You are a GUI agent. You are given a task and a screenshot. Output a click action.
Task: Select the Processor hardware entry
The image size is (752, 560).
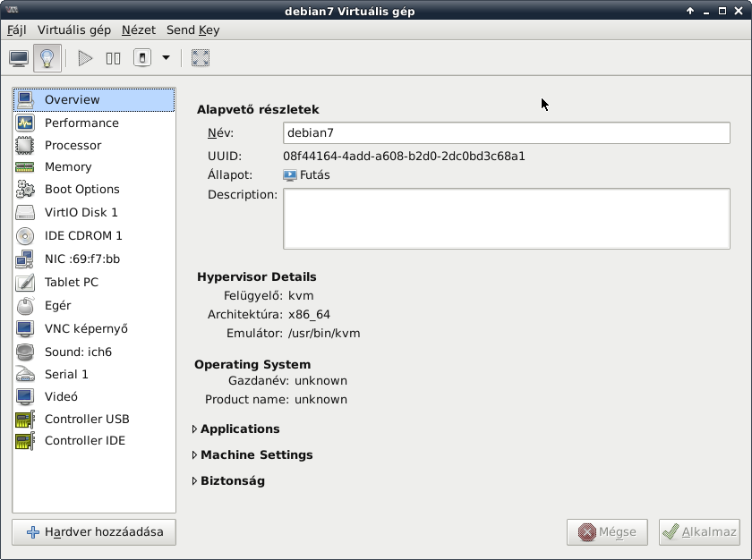73,145
